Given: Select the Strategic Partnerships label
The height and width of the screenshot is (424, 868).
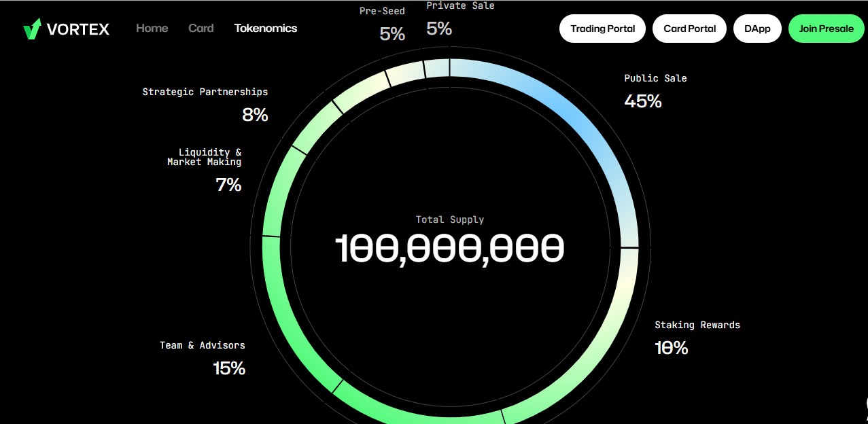Looking at the screenshot, I should point(205,92).
